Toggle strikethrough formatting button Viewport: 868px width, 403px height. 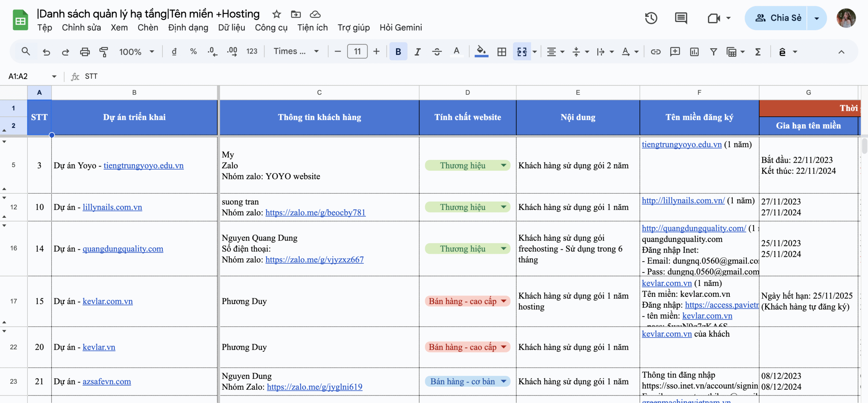tap(437, 52)
